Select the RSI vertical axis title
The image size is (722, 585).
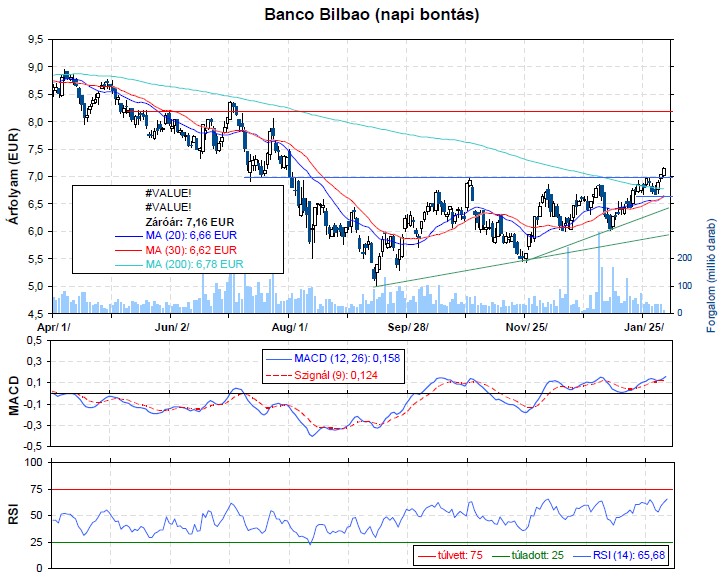pos(14,516)
